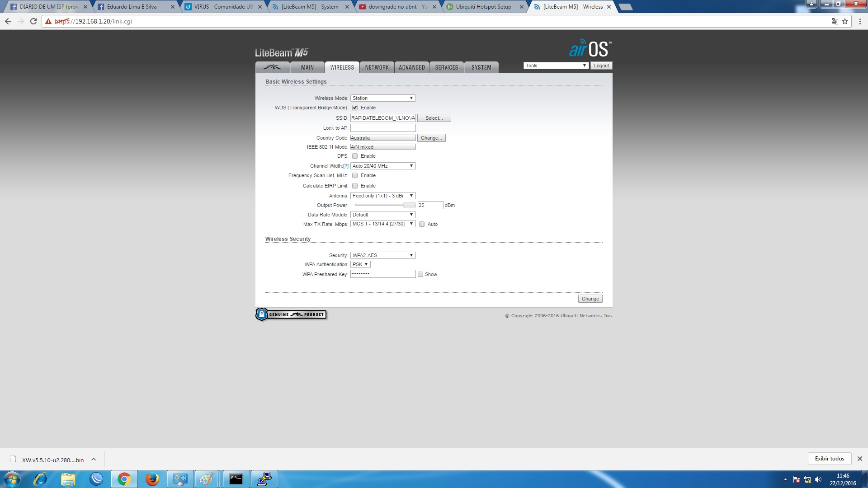Switch to the NETWORK tab

tap(377, 67)
